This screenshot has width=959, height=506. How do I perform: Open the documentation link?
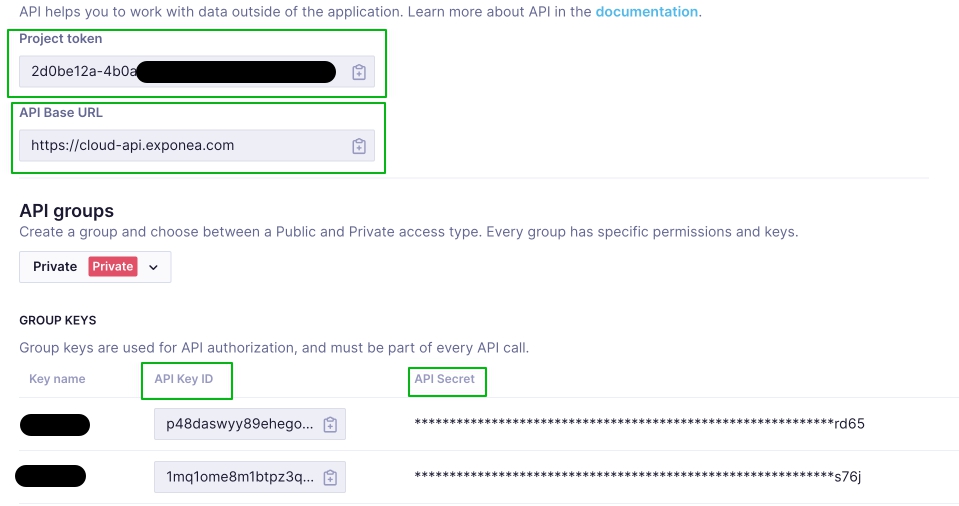(646, 12)
